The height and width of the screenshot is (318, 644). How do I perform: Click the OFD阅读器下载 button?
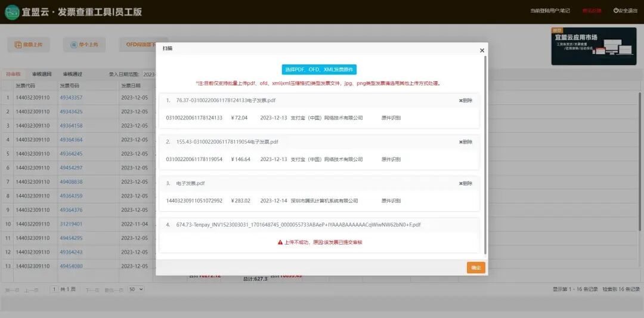pyautogui.click(x=138, y=45)
